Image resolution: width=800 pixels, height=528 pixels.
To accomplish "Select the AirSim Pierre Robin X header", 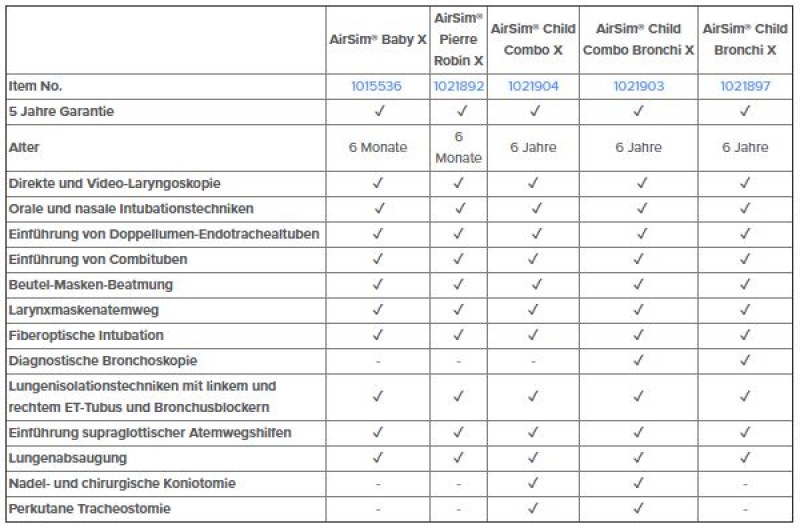I will (x=458, y=40).
